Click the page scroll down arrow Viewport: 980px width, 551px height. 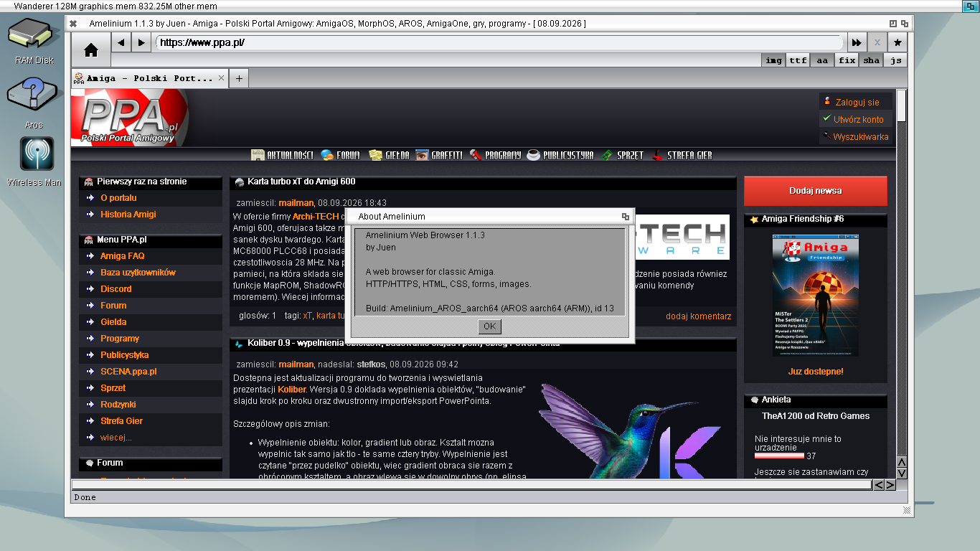pyautogui.click(x=902, y=473)
